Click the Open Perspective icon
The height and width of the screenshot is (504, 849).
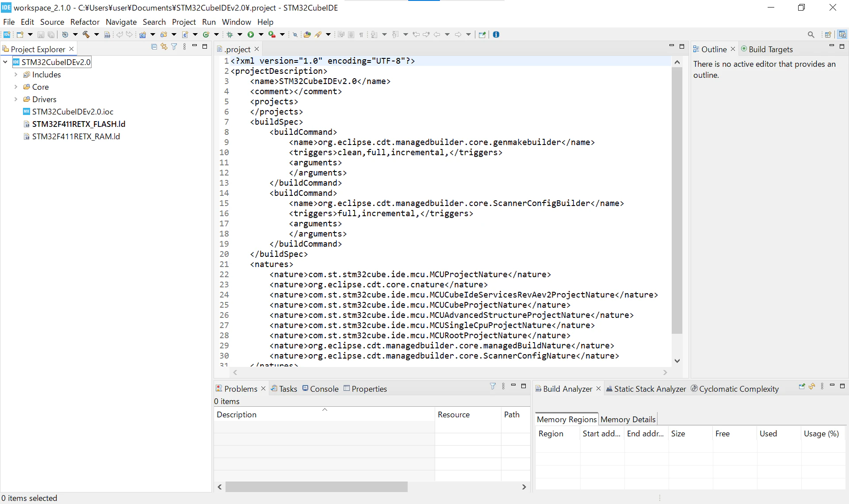click(828, 34)
